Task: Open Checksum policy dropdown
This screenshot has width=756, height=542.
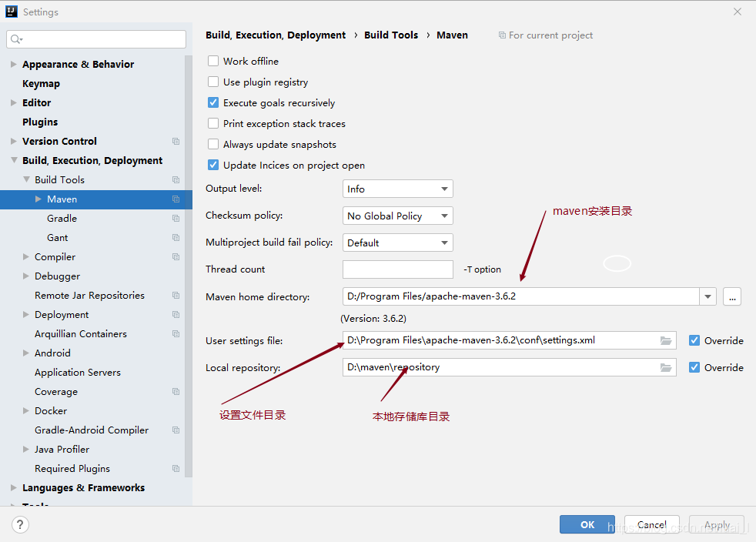Action: tap(398, 216)
